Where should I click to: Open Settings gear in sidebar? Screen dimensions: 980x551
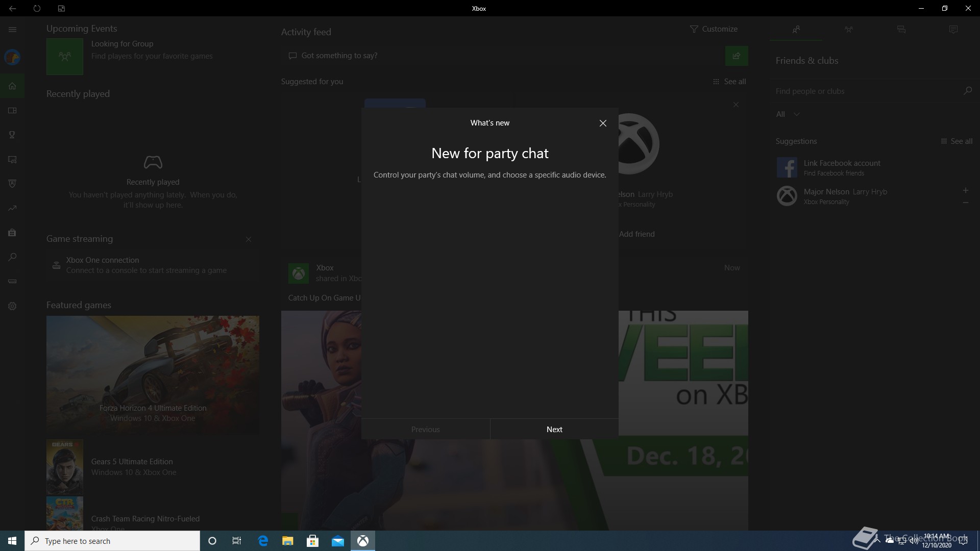(x=12, y=306)
